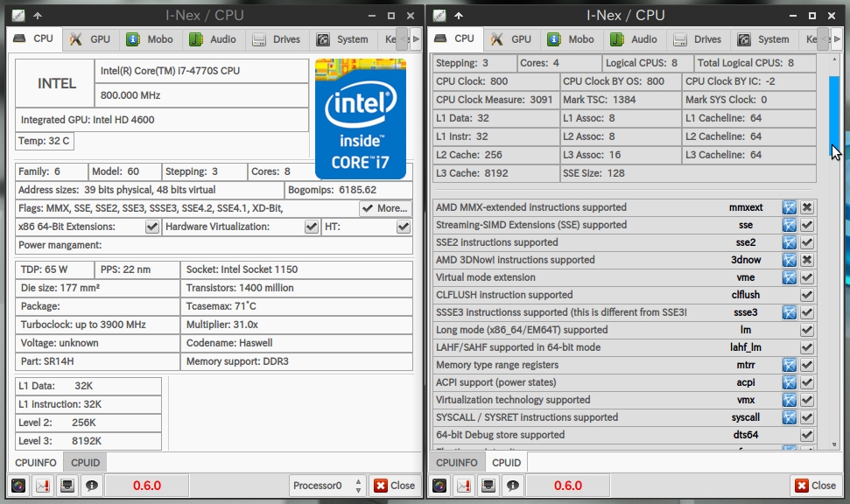Click the More... flags button

pyautogui.click(x=385, y=208)
